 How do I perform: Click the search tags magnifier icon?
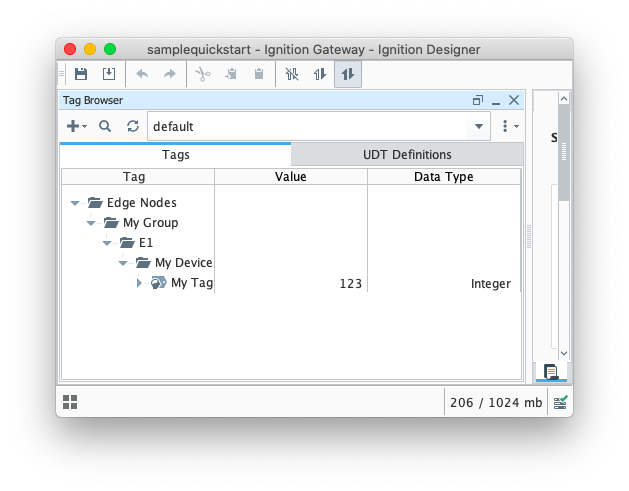[105, 126]
